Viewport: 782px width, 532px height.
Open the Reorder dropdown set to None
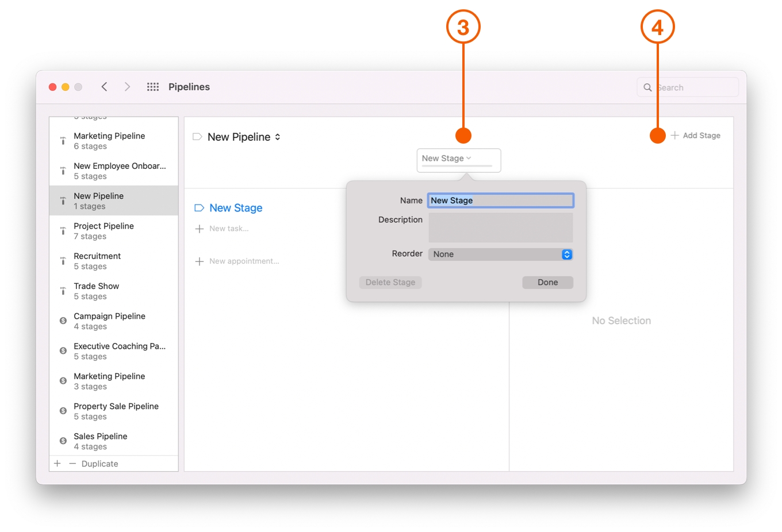(500, 255)
